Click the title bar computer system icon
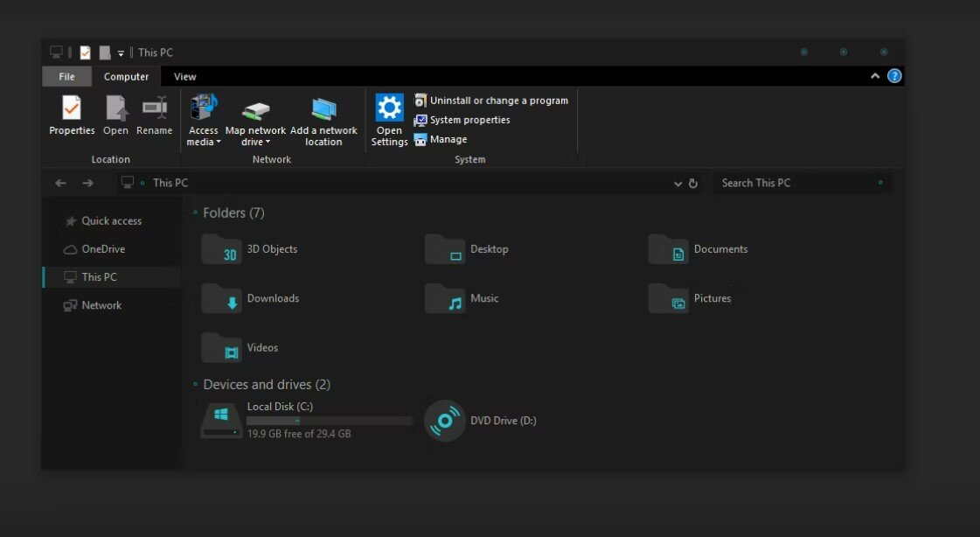 coord(56,52)
